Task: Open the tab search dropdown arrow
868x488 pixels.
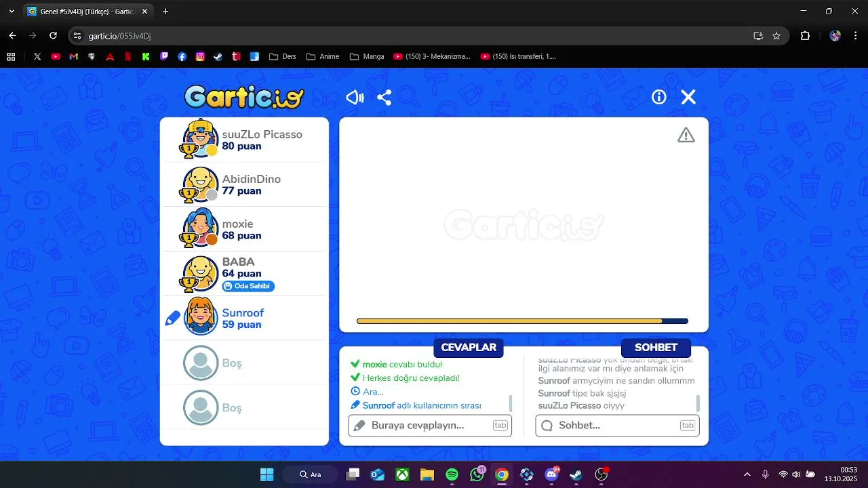Action: [12, 12]
